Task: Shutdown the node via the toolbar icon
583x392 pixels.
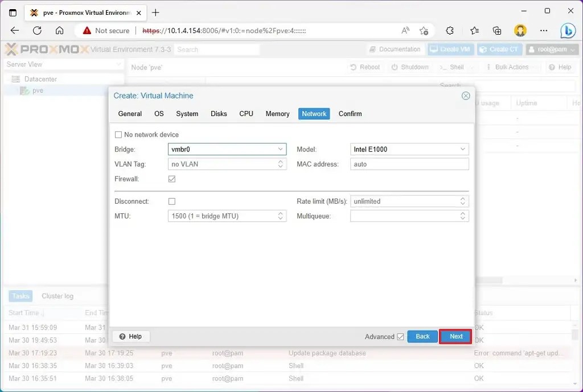Action: [x=410, y=67]
